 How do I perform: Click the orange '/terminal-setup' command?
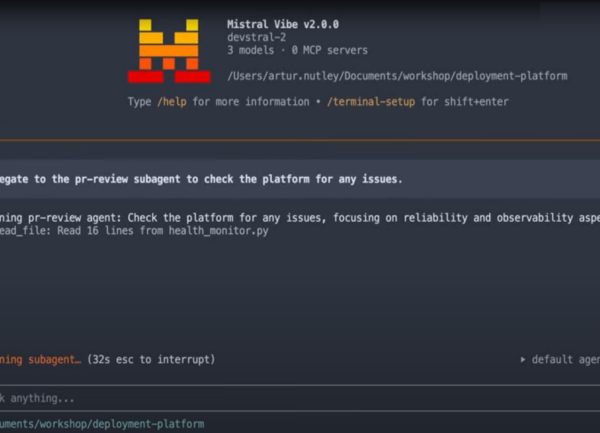(371, 102)
